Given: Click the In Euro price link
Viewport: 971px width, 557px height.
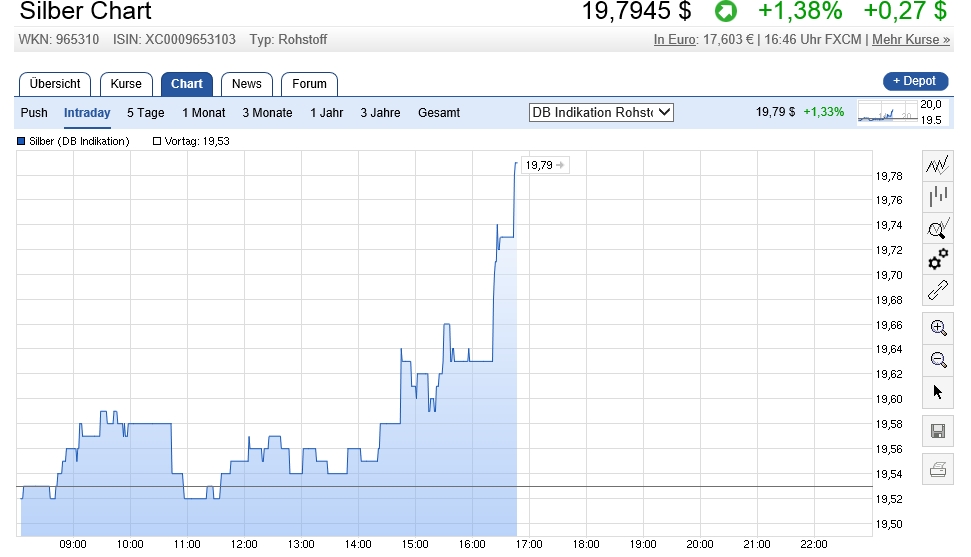Looking at the screenshot, I should point(674,40).
